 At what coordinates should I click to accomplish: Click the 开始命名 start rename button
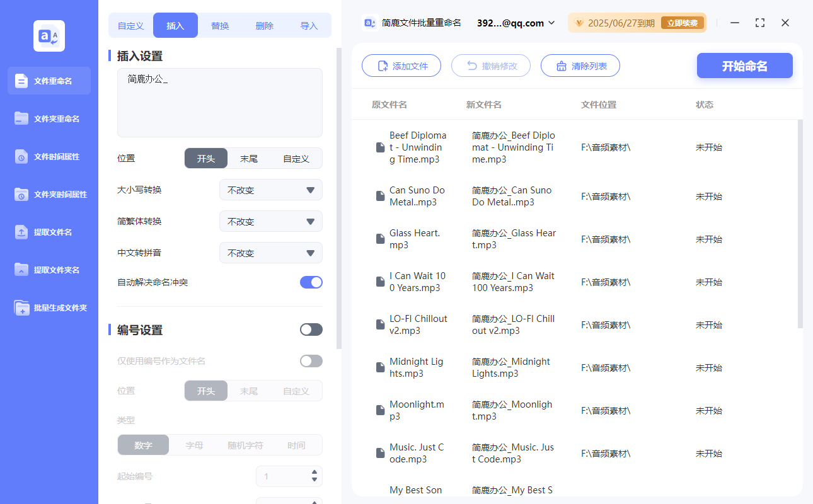click(x=744, y=65)
